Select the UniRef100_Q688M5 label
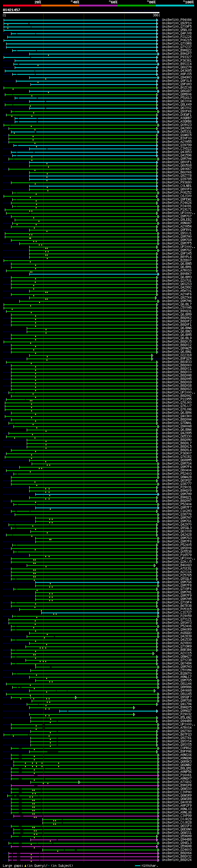 [177, 460]
